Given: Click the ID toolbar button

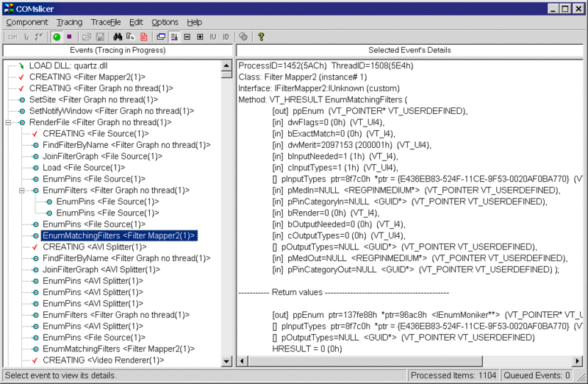Looking at the screenshot, I should [226, 37].
